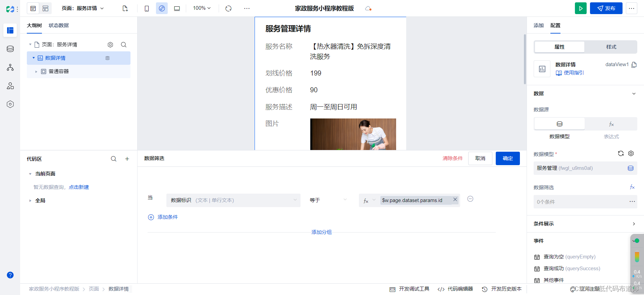
Task: Open page settings icon next to 服务详情
Action: coord(110,45)
